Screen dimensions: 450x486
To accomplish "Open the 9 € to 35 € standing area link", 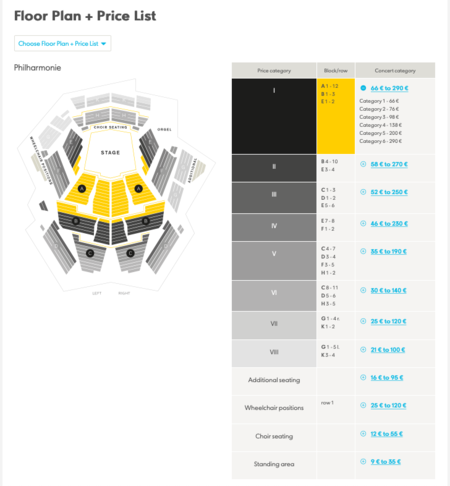I will [x=386, y=462].
